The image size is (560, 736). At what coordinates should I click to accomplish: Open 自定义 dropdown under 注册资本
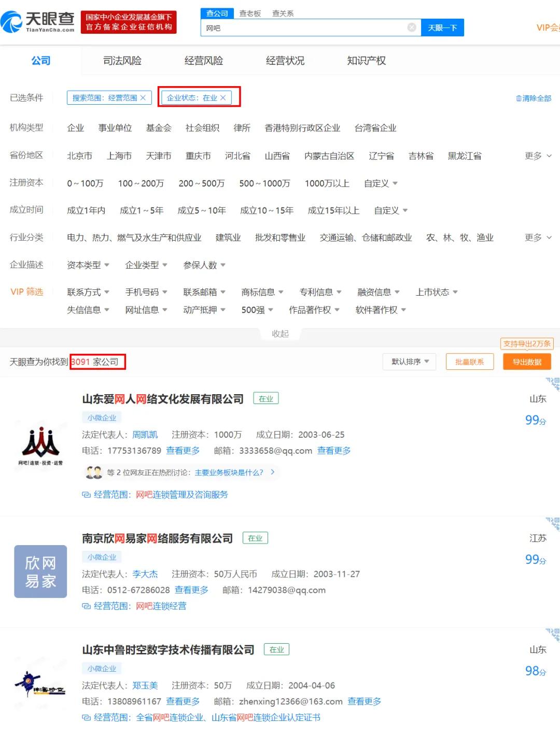381,183
